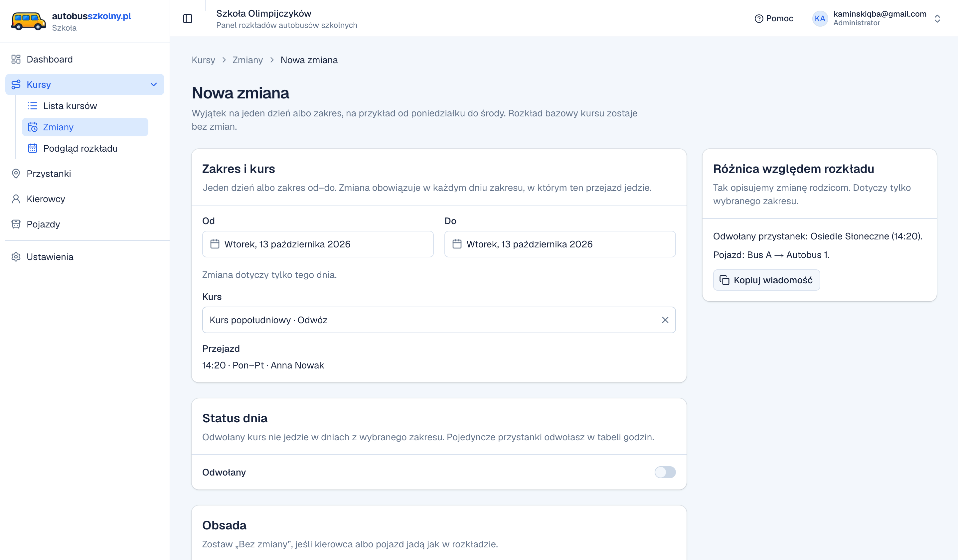Open Dashboard in the sidebar
This screenshot has height=560, width=958.
[85, 59]
